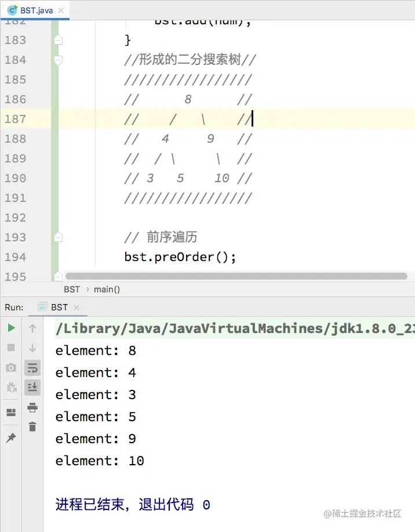Click the down arrow in the Run panel
Viewport: 415px width, 532px height.
point(32,348)
